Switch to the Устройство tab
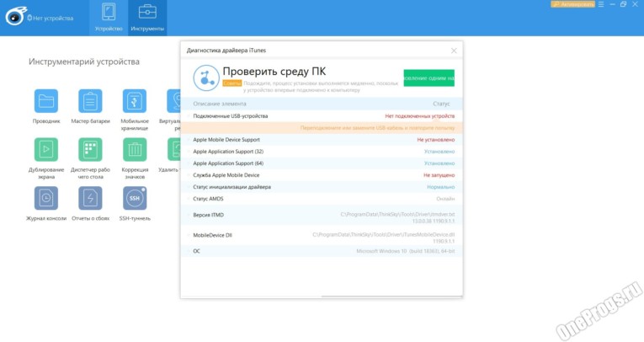The image size is (644, 342). click(109, 18)
